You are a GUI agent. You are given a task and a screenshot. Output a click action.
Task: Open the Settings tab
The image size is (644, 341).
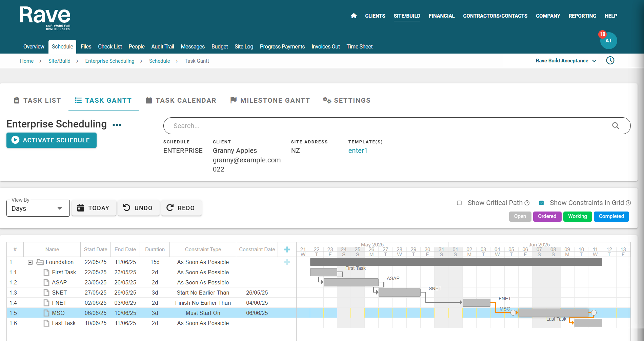pyautogui.click(x=347, y=100)
